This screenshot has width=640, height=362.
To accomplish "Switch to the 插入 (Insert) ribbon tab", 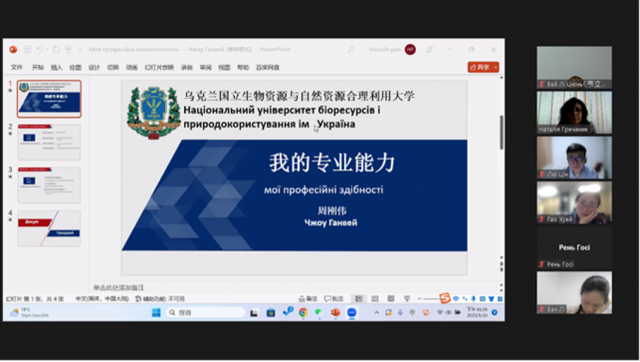I will tap(56, 67).
